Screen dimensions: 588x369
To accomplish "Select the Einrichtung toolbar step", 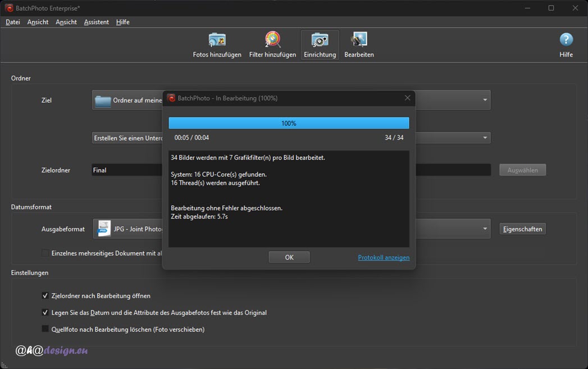I will pyautogui.click(x=320, y=45).
